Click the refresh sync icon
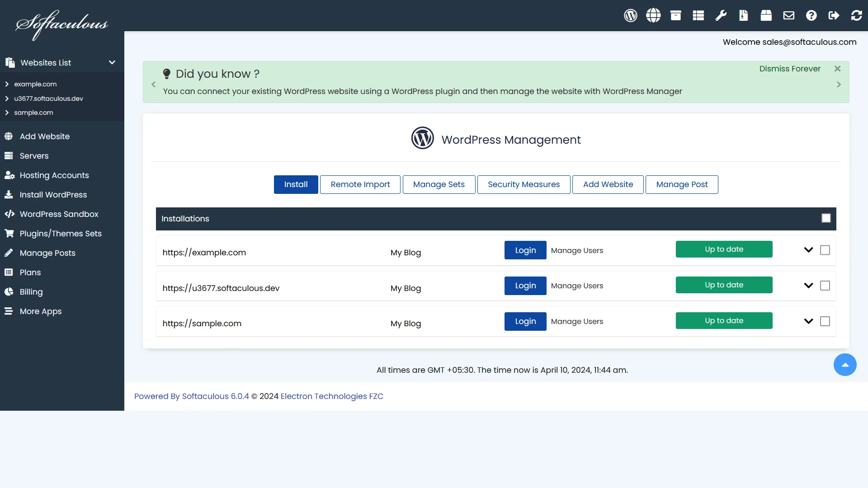The width and height of the screenshot is (868, 488). tap(856, 15)
